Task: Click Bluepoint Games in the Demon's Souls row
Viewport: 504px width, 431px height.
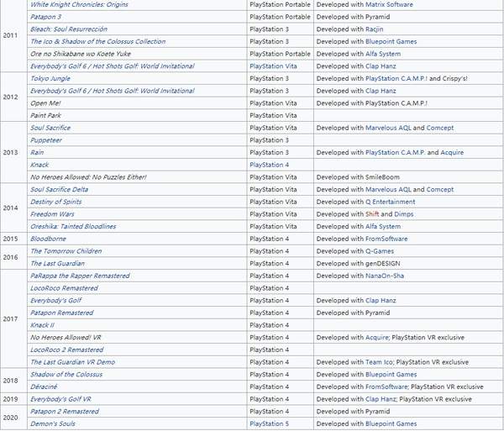Action: tap(391, 423)
